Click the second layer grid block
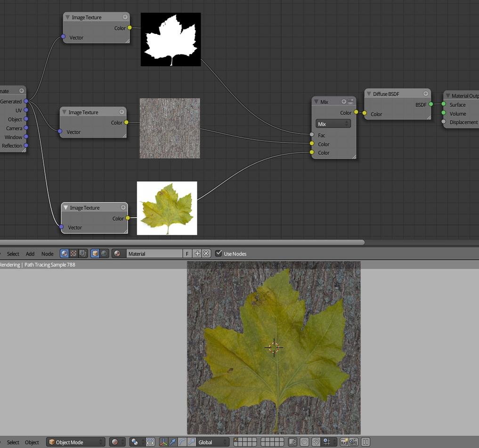Image resolution: width=479 pixels, height=448 pixels. [272, 442]
